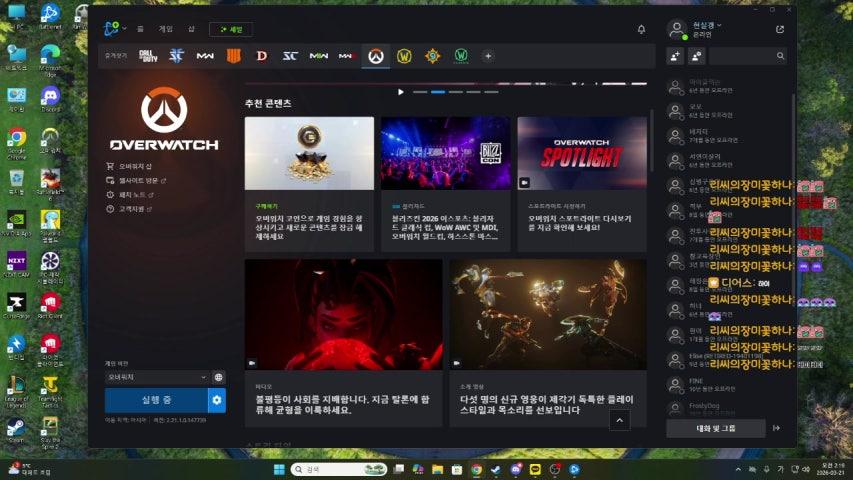Image resolution: width=853 pixels, height=480 pixels.
Task: Click the scroll-to-top chevron button
Action: [619, 420]
